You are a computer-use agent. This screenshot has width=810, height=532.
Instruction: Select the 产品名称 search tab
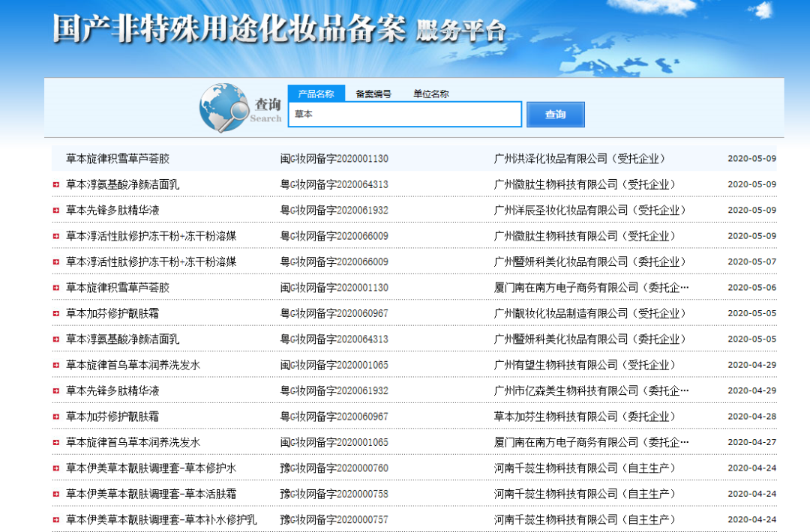(316, 94)
